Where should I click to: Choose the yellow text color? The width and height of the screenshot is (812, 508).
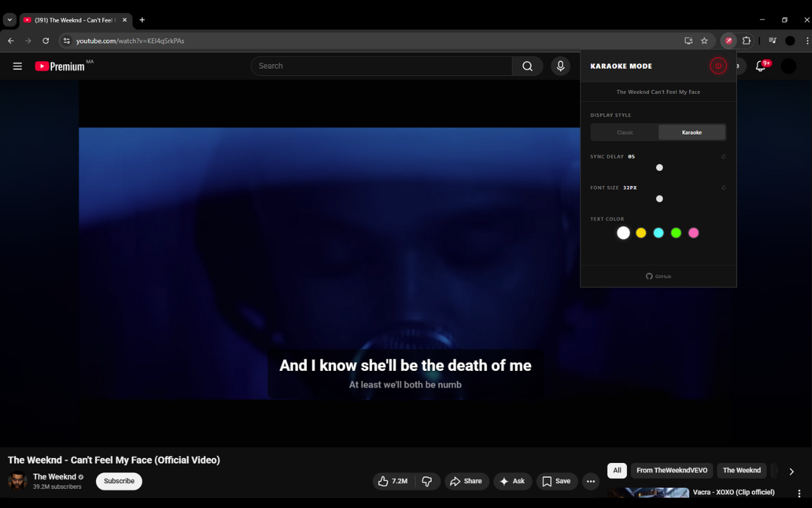pos(641,233)
